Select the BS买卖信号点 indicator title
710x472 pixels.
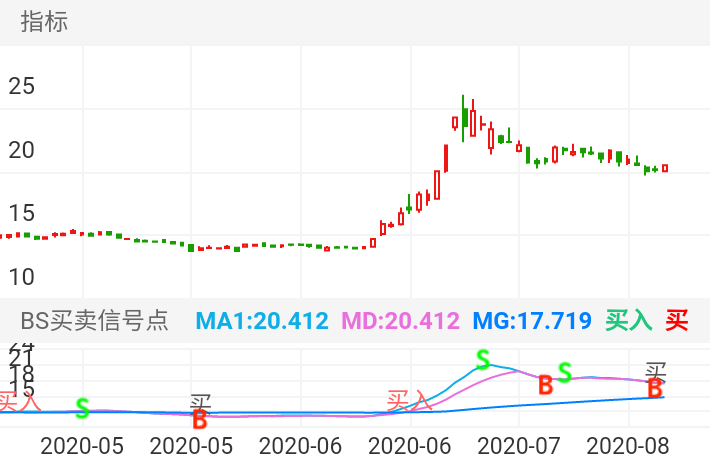(95, 321)
